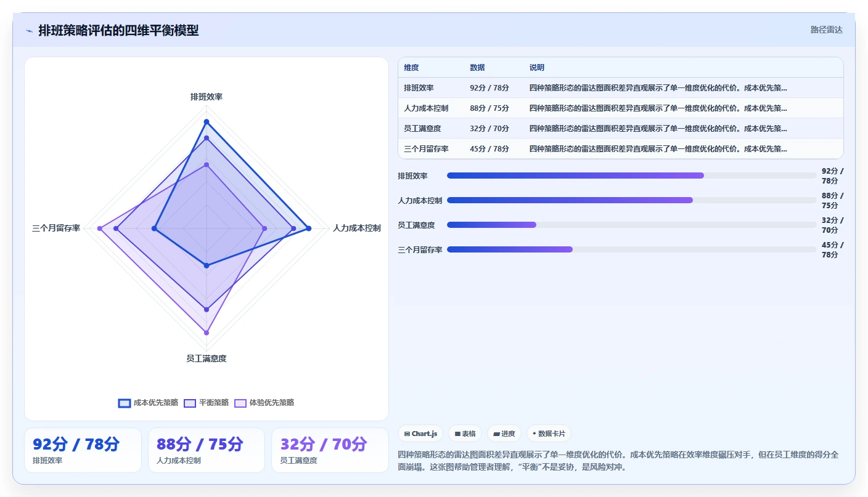Click the outermost radar point on 员工满意度 axis
Screen dimensions: 868x497
(x=207, y=333)
